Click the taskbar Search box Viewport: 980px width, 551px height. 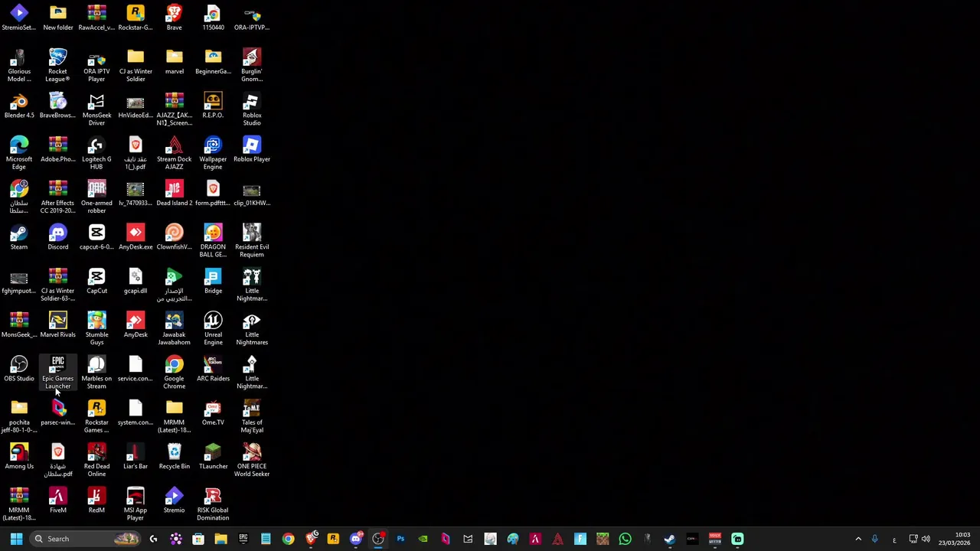click(87, 539)
